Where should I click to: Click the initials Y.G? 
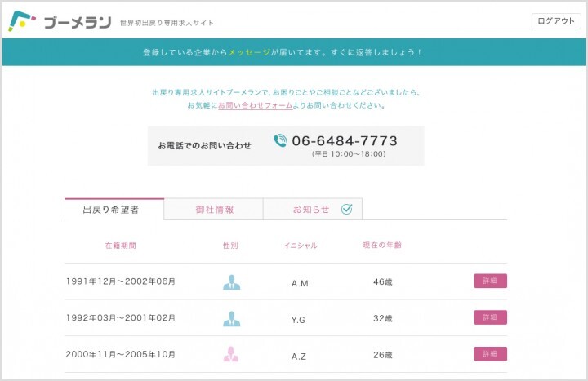coord(298,320)
